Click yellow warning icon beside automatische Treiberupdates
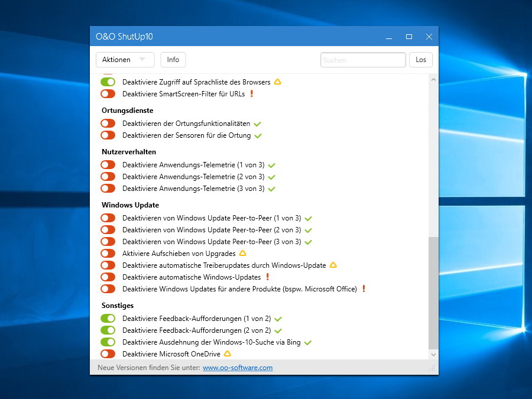The height and width of the screenshot is (399, 532). point(333,265)
